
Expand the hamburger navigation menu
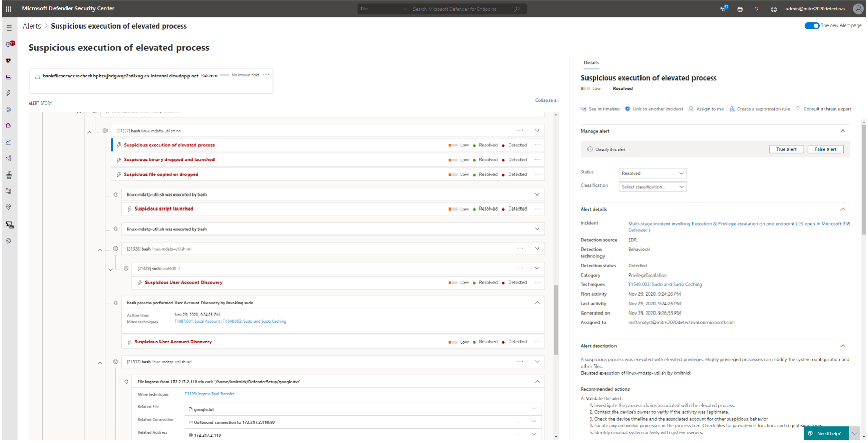(9, 28)
